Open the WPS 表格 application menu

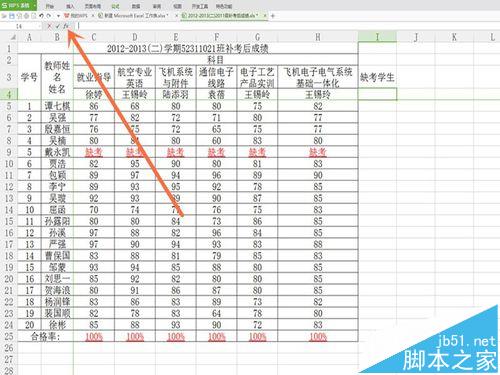click(x=18, y=6)
